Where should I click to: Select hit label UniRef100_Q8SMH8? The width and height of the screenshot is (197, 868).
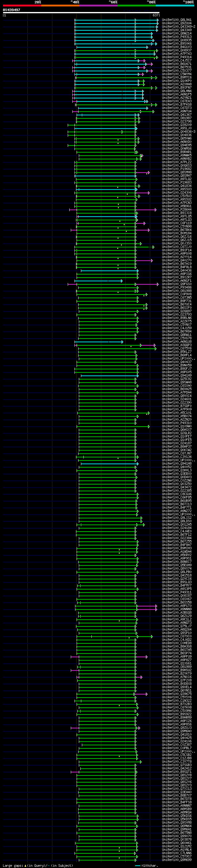(x=177, y=172)
